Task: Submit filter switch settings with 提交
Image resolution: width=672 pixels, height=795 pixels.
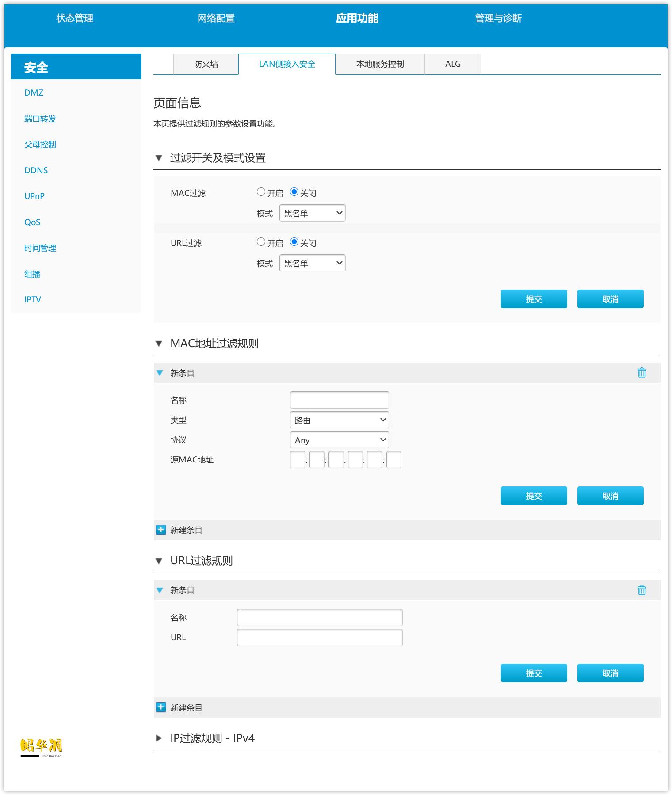Action: click(534, 299)
